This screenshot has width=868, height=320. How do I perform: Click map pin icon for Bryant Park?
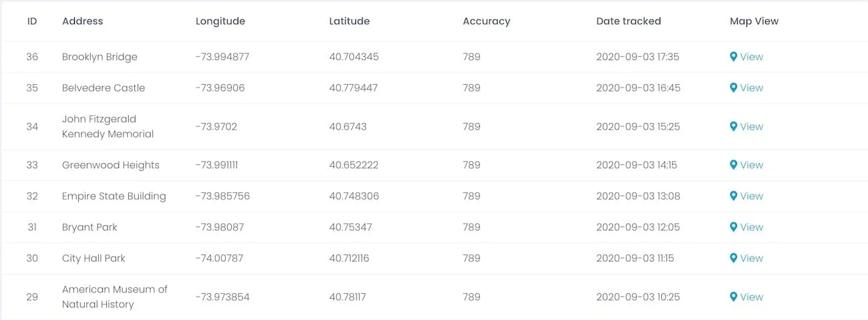733,227
